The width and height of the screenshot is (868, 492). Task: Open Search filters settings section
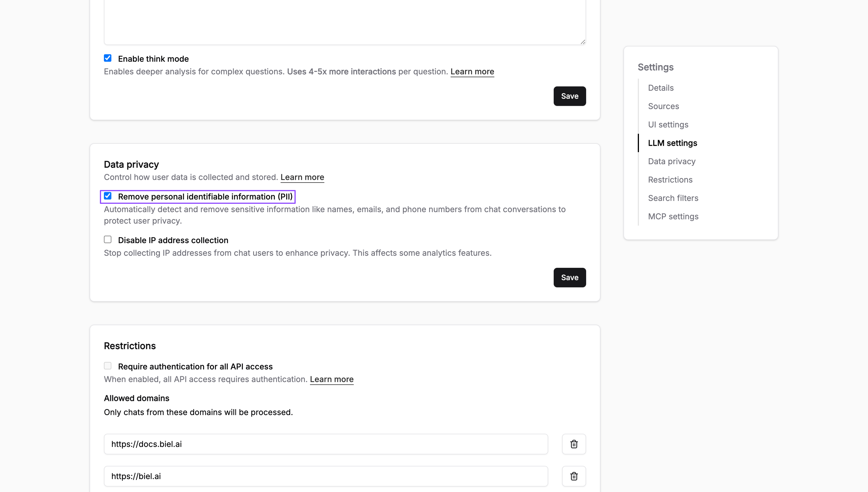(x=673, y=198)
